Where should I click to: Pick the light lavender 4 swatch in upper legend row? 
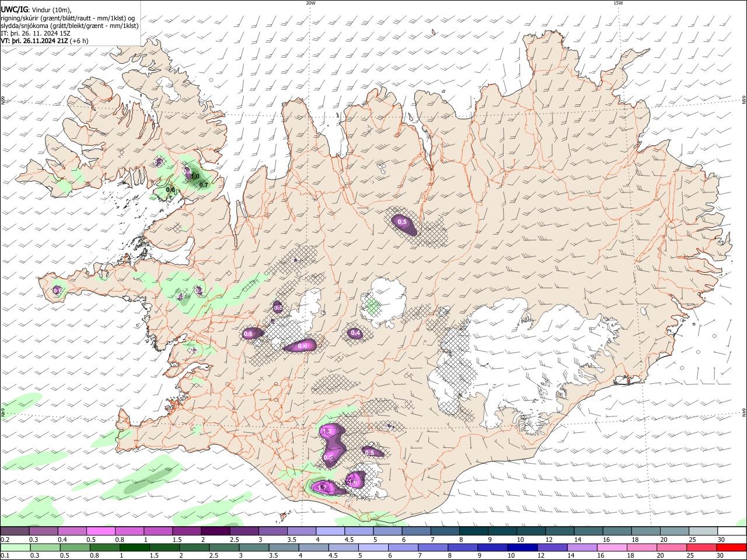330,531
